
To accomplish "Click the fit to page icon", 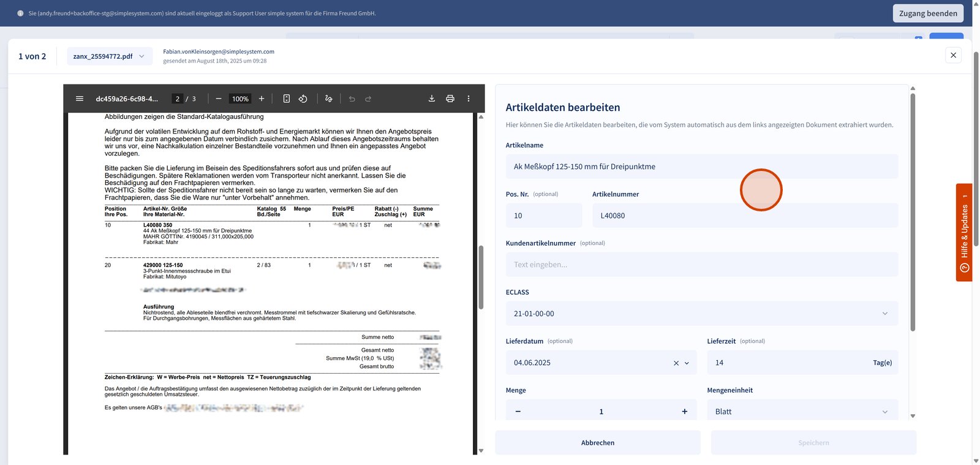I will [x=287, y=99].
